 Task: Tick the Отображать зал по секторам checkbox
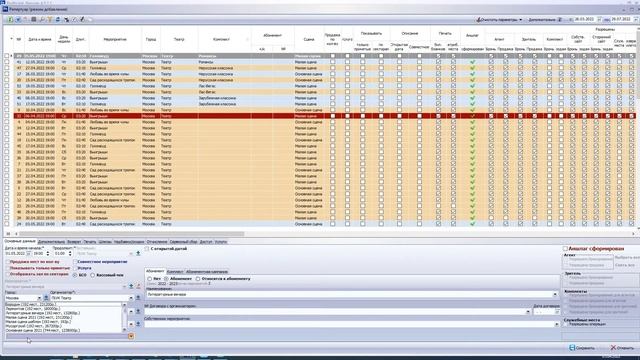pos(7,275)
